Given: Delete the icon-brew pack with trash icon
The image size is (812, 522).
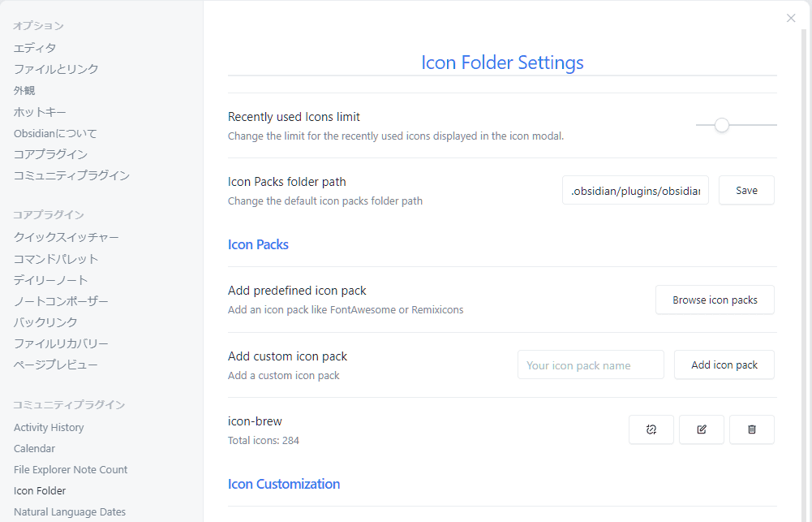Looking at the screenshot, I should [x=751, y=429].
